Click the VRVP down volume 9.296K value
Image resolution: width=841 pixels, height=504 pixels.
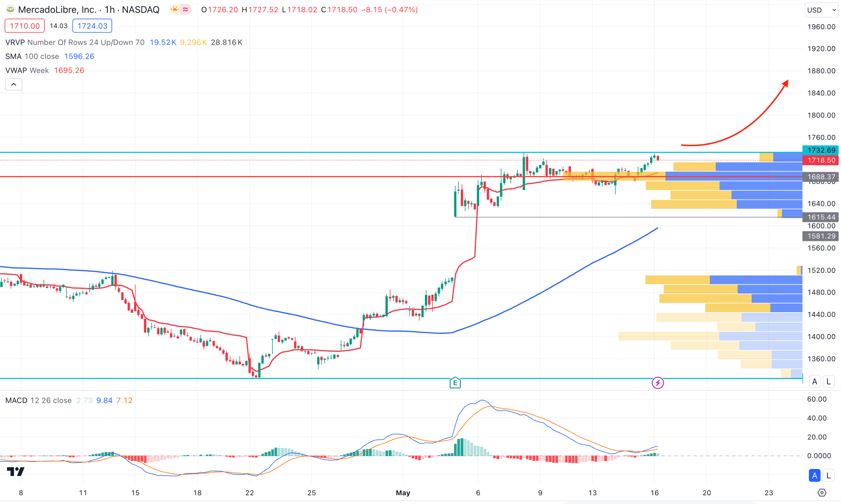(193, 42)
